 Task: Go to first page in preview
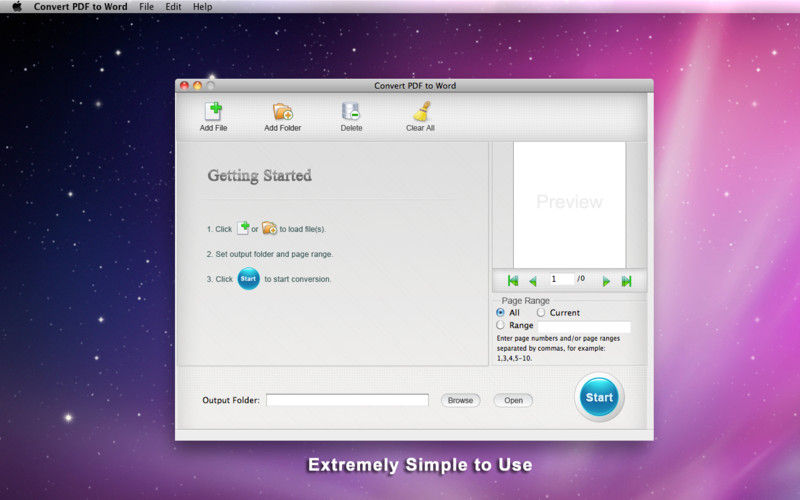pyautogui.click(x=513, y=281)
